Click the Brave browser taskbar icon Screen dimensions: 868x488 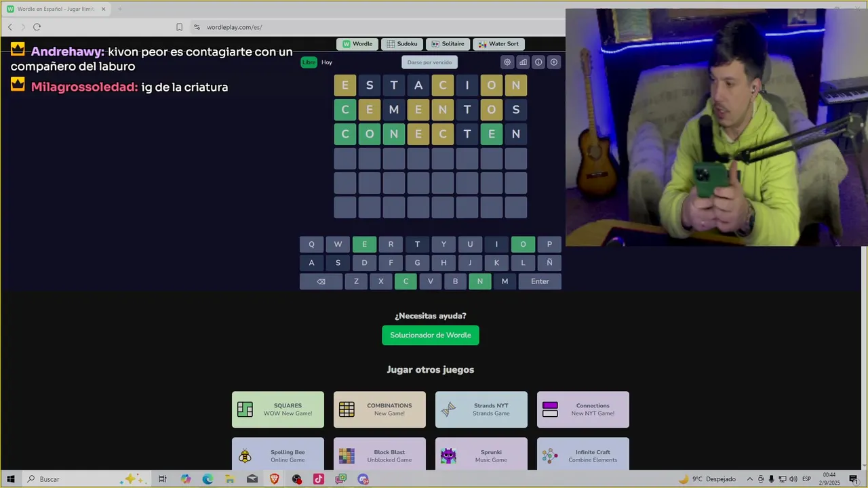click(x=275, y=479)
